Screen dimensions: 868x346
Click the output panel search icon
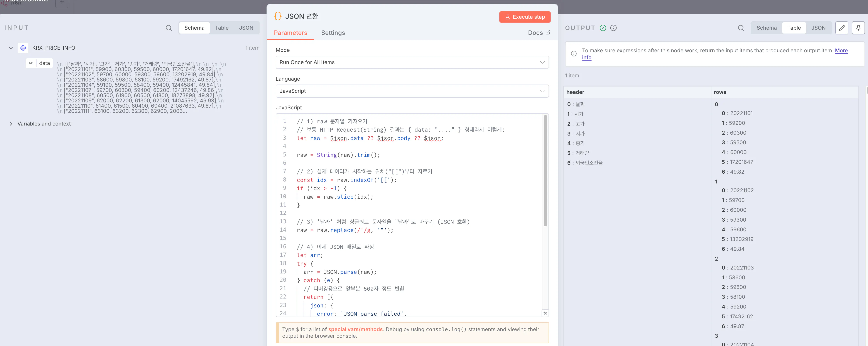741,28
